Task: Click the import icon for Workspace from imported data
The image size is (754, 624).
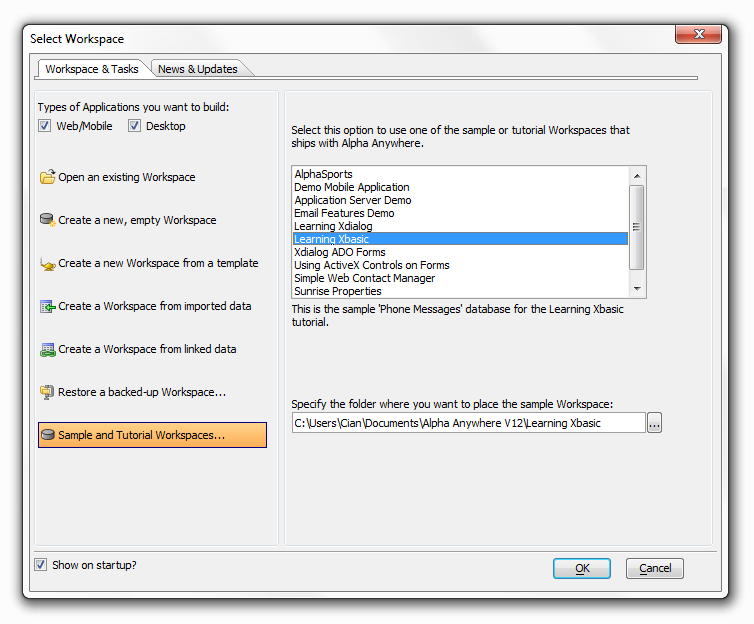Action: click(x=47, y=306)
